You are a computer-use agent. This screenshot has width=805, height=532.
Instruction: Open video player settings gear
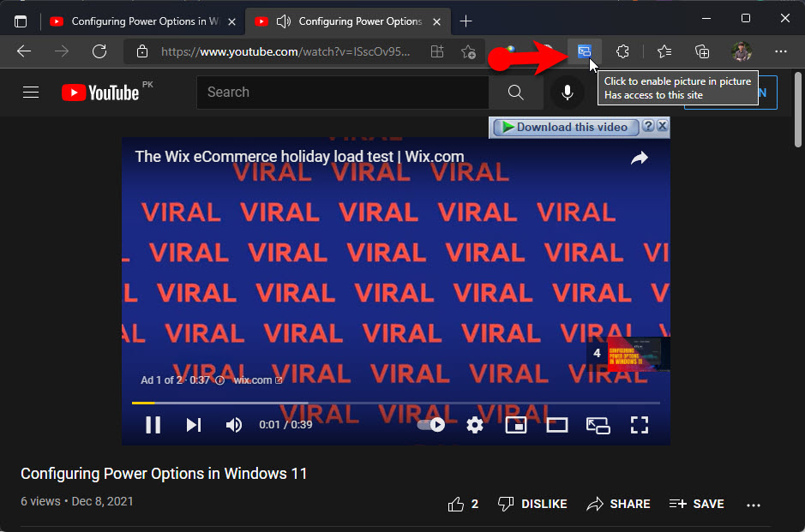click(x=475, y=425)
